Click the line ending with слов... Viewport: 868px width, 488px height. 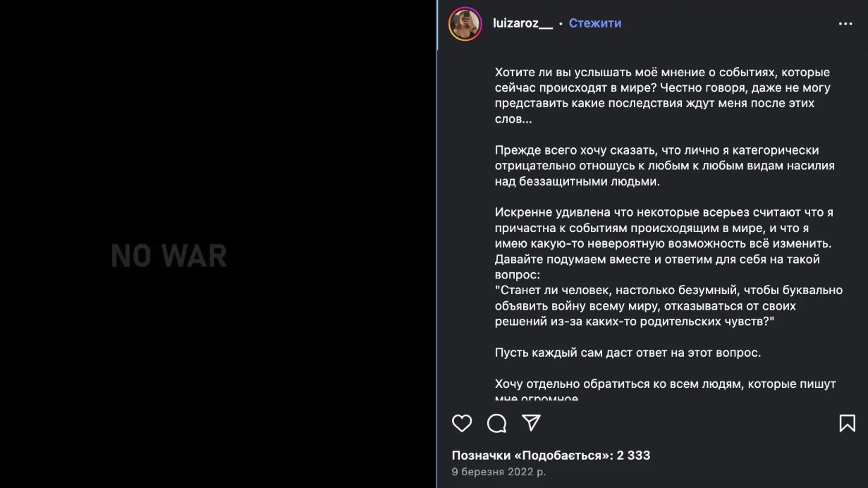click(513, 118)
